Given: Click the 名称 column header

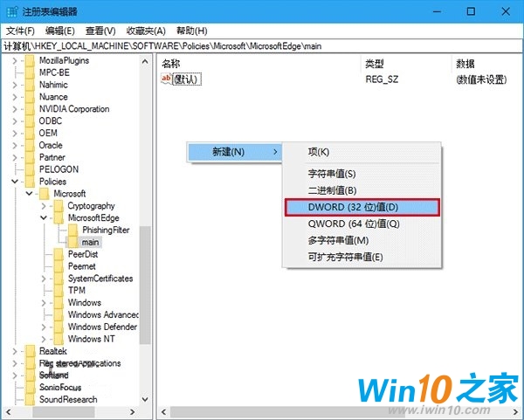Looking at the screenshot, I should click(x=171, y=64).
